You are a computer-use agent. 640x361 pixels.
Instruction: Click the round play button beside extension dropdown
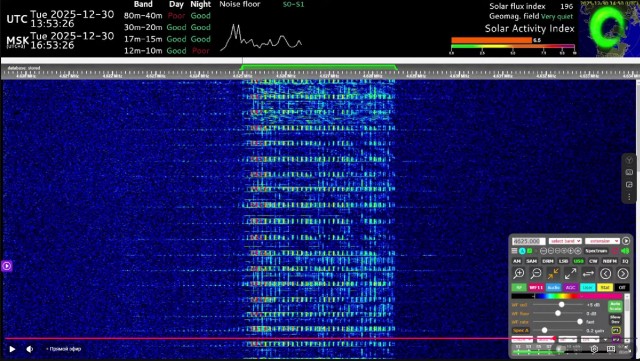pyautogui.click(x=626, y=241)
